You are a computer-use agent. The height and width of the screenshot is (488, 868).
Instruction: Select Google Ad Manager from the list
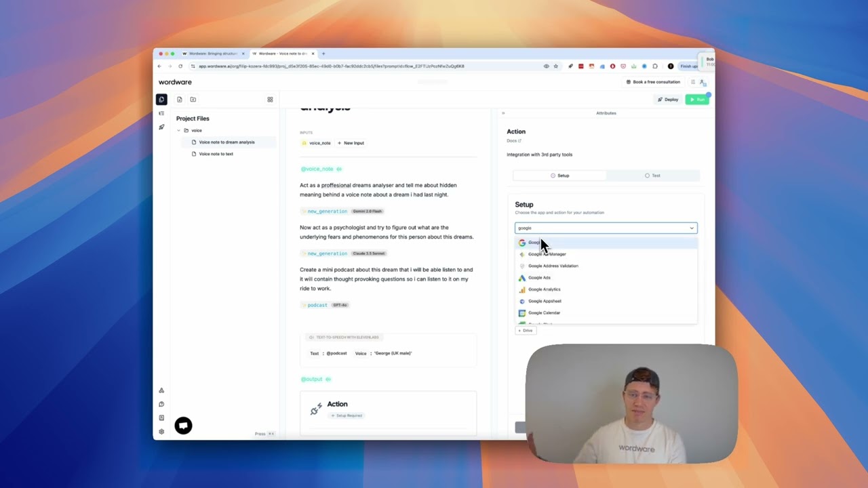pos(606,254)
